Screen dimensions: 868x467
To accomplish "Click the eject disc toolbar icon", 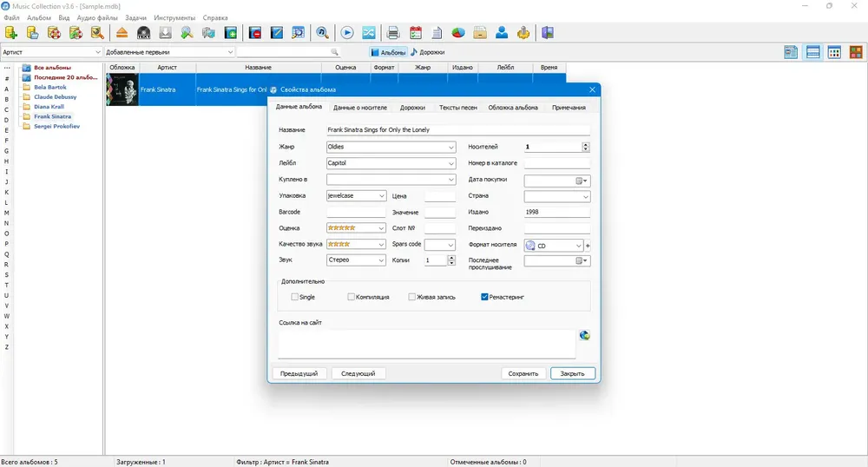I will pos(122,33).
